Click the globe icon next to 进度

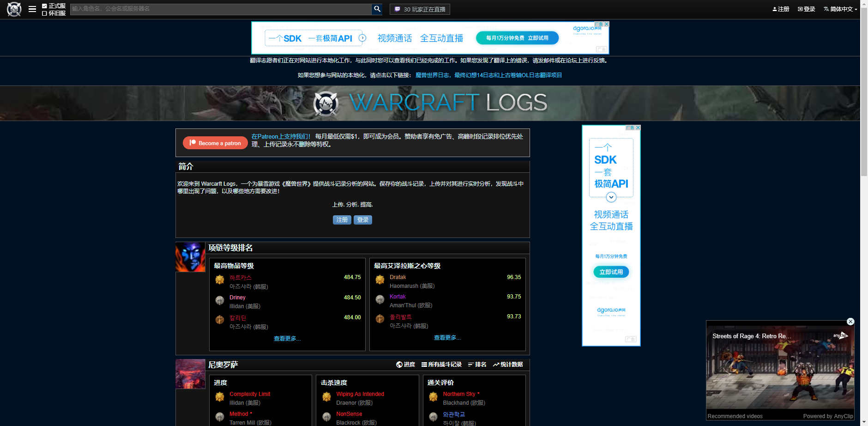tap(400, 365)
